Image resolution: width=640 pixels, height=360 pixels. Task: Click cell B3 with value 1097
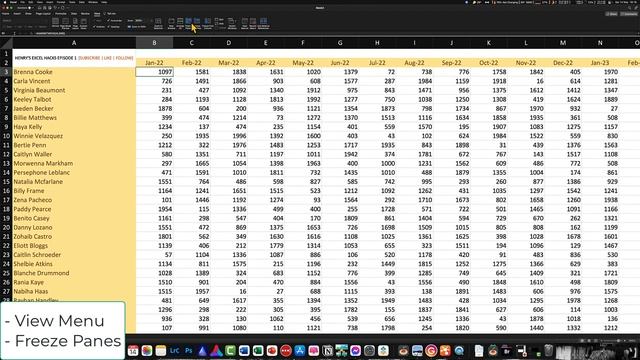coord(154,72)
